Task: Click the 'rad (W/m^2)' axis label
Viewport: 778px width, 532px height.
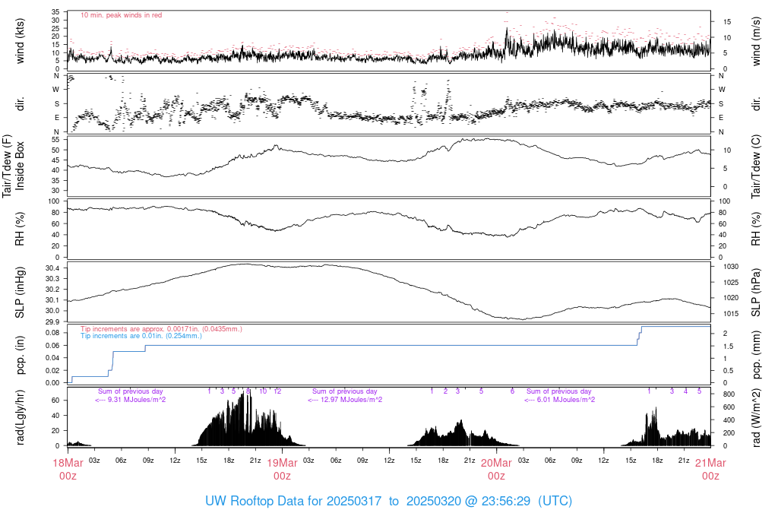Action: coord(756,418)
